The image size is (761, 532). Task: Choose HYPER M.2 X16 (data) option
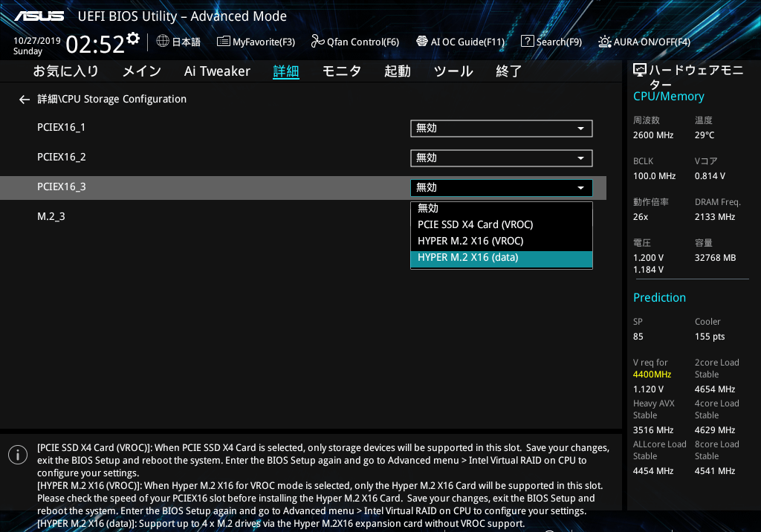502,259
